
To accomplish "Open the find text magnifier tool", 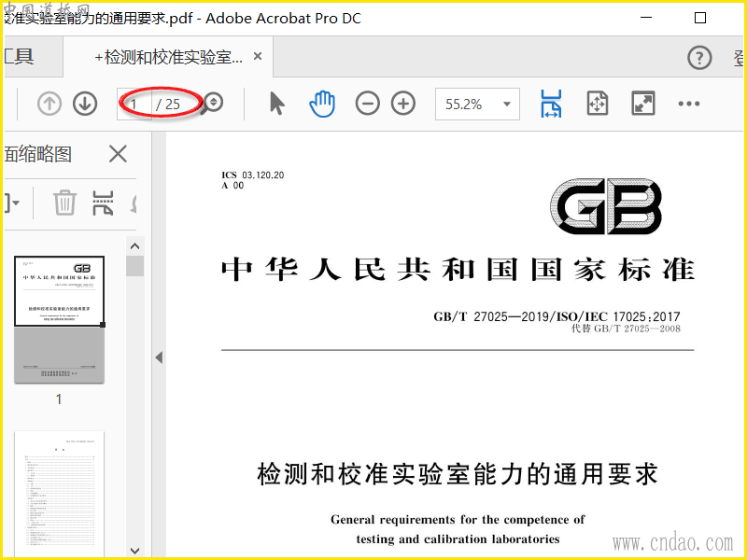I will (x=212, y=103).
